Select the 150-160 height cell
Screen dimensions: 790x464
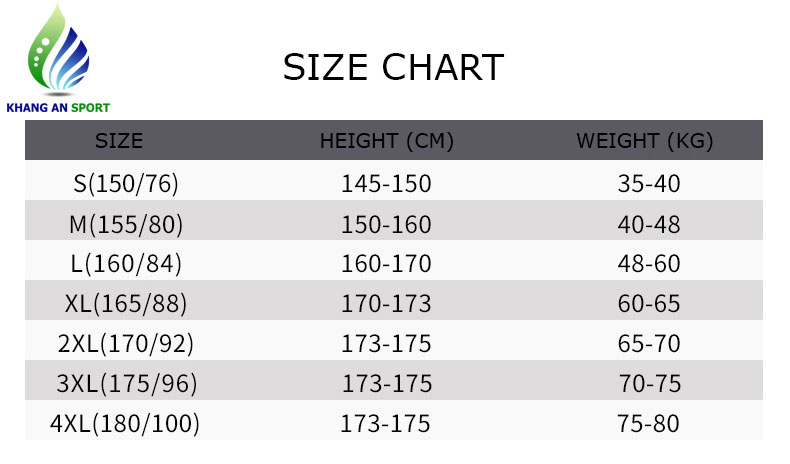386,225
